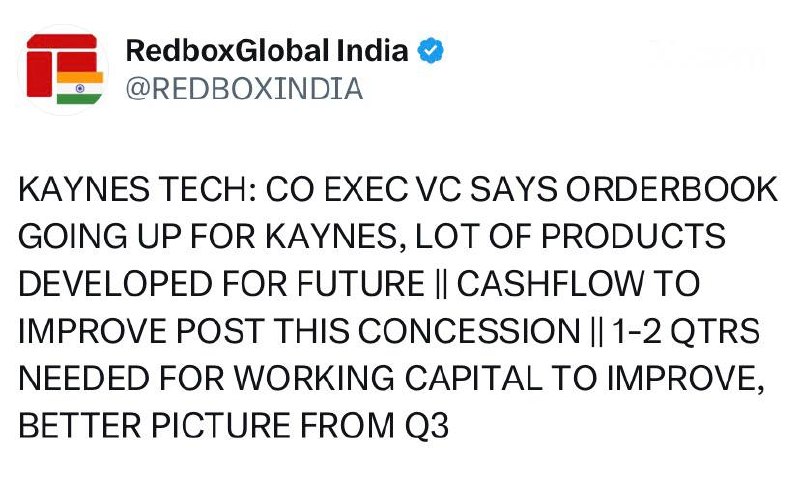Click the Q3 text ending the tweet
800x480 pixels.
[427, 426]
